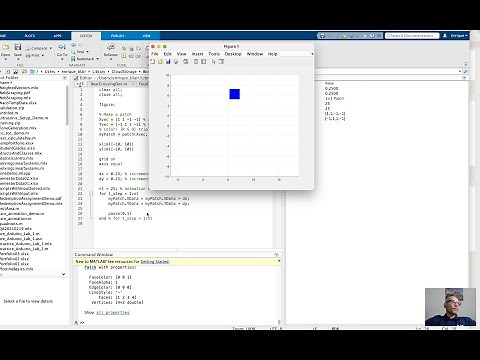This screenshot has height=360, width=480.
Task: Expand the file details panel chevron
Action: (x=64, y=274)
